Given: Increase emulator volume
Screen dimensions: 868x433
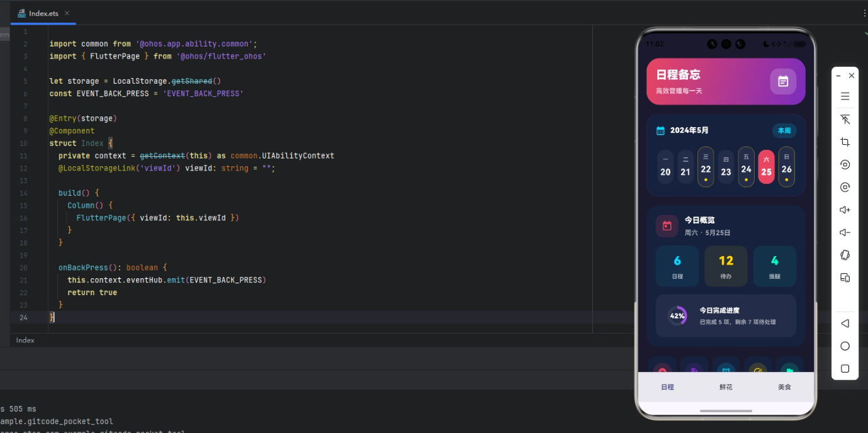Looking at the screenshot, I should click(x=845, y=210).
